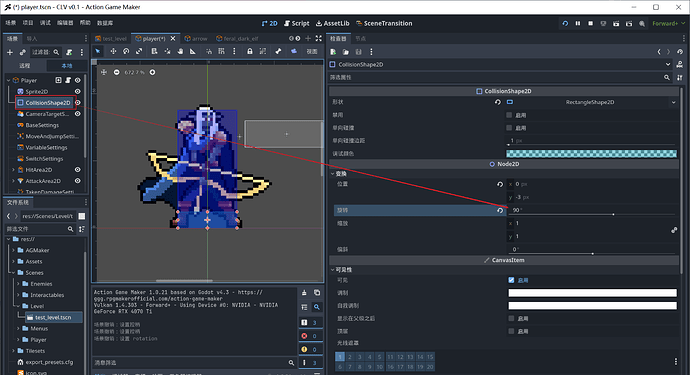690x375 pixels.
Task: Switch to the test_level scene tab
Action: click(x=111, y=39)
